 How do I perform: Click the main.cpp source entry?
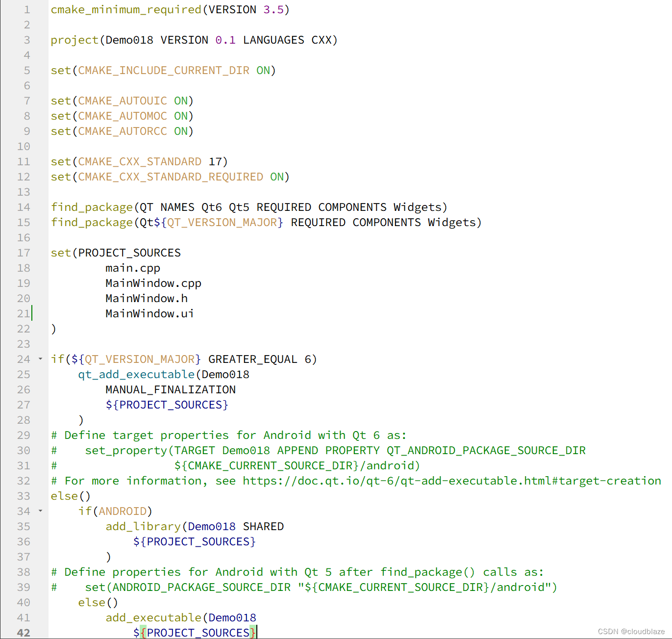click(x=133, y=268)
